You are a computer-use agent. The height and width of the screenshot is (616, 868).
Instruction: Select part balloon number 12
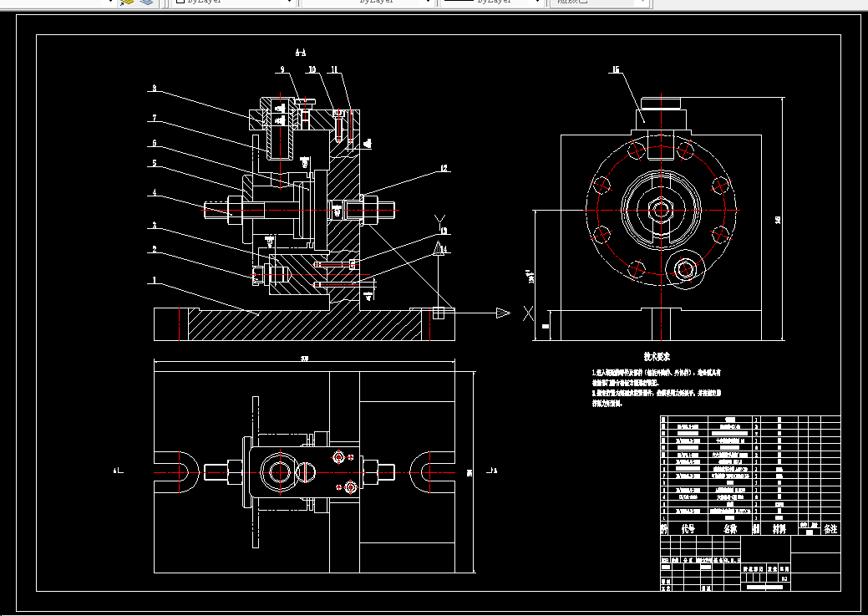pos(444,168)
